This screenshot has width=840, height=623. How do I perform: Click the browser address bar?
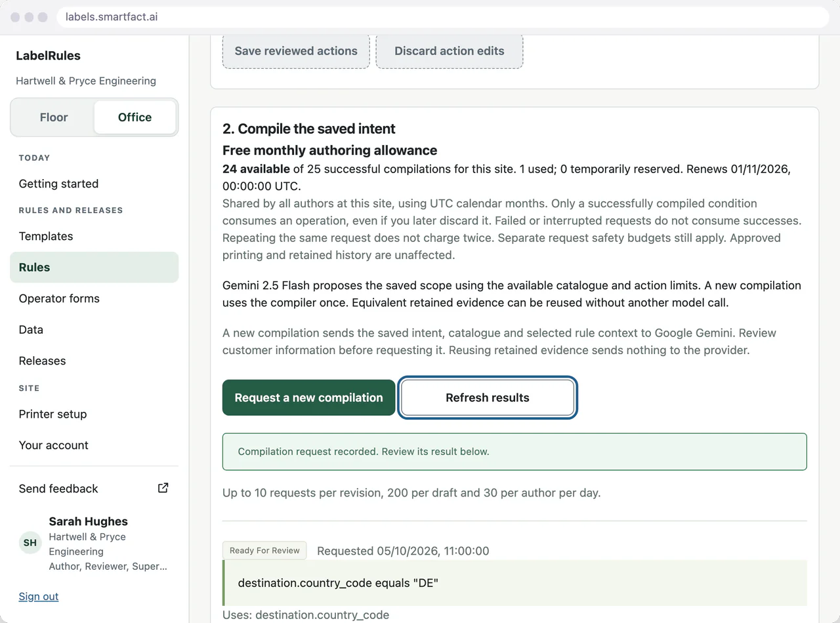(x=442, y=17)
